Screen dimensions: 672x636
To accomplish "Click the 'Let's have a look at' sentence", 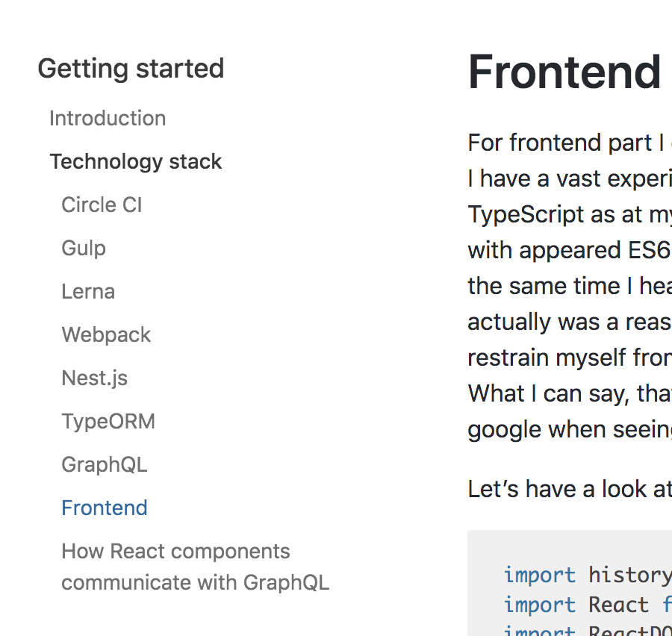I will [x=569, y=489].
